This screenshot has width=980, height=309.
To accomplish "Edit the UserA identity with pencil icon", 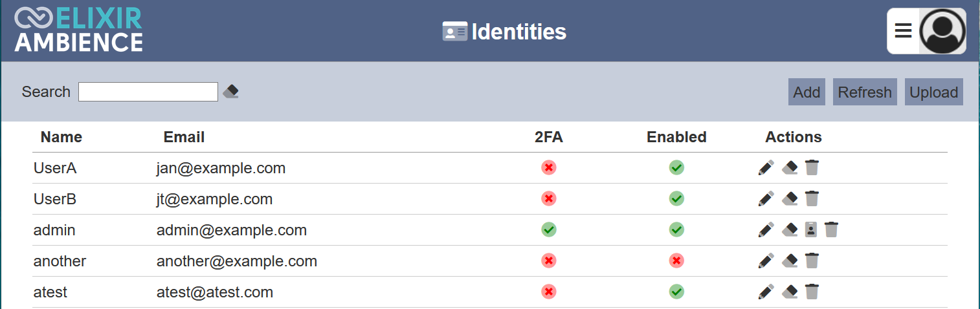I will tap(766, 168).
